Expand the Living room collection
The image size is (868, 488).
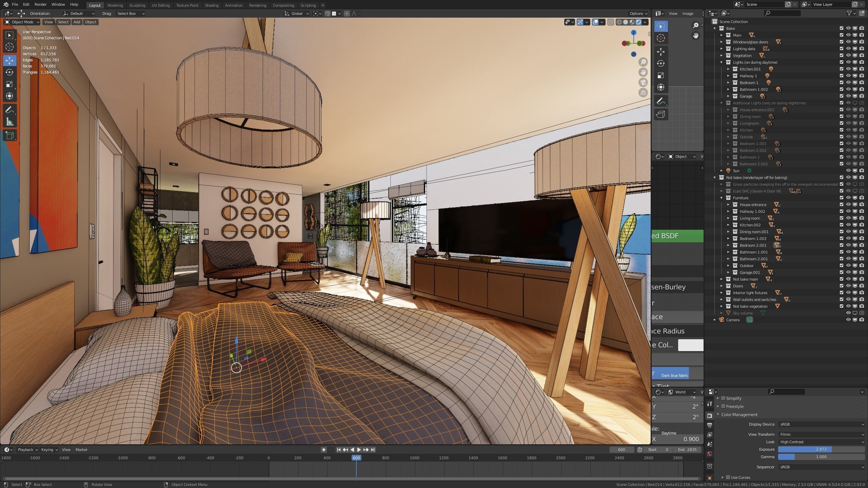pos(728,218)
